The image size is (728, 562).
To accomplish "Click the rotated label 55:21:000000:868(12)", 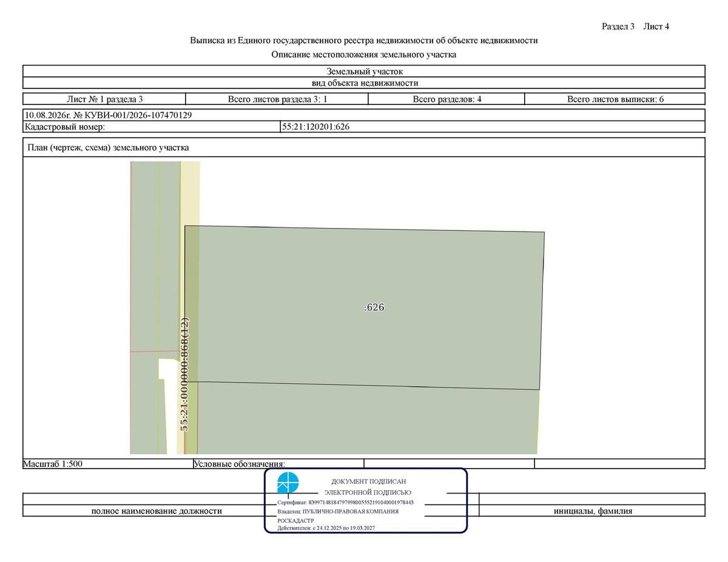I will tap(186, 373).
